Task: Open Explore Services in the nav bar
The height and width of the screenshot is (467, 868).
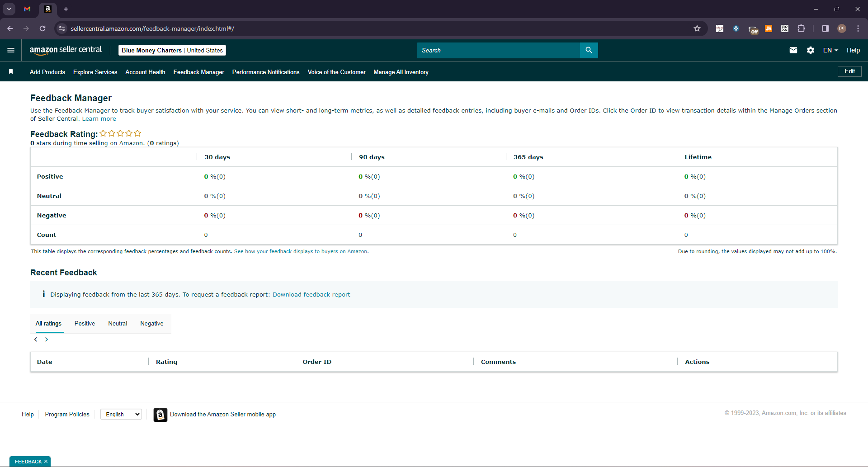Action: coord(95,72)
